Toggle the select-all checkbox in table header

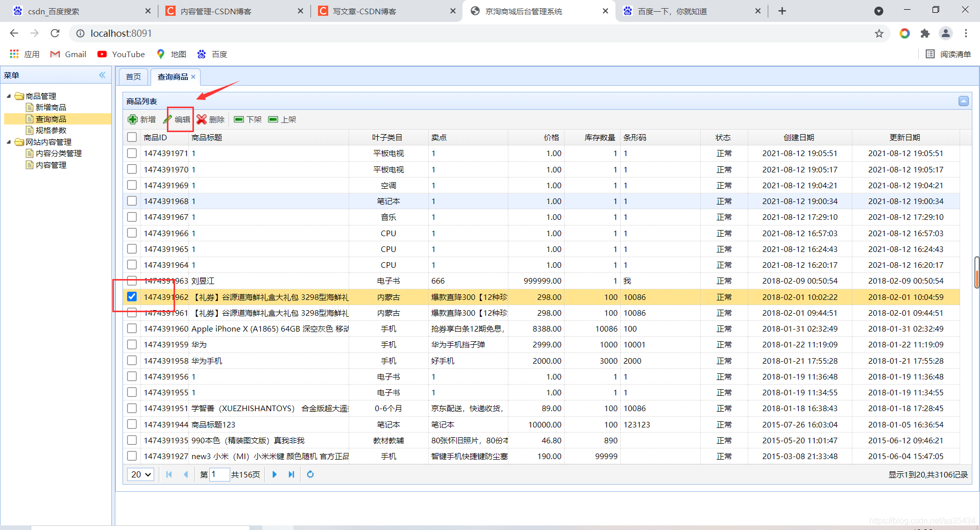tap(132, 137)
